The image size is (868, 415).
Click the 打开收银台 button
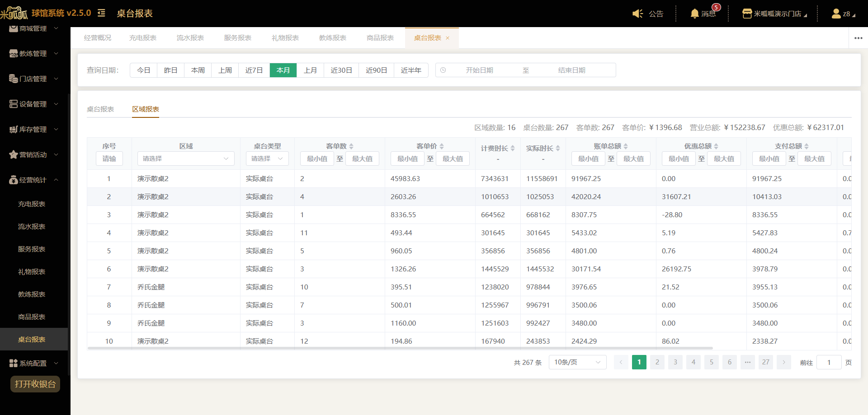click(x=35, y=384)
